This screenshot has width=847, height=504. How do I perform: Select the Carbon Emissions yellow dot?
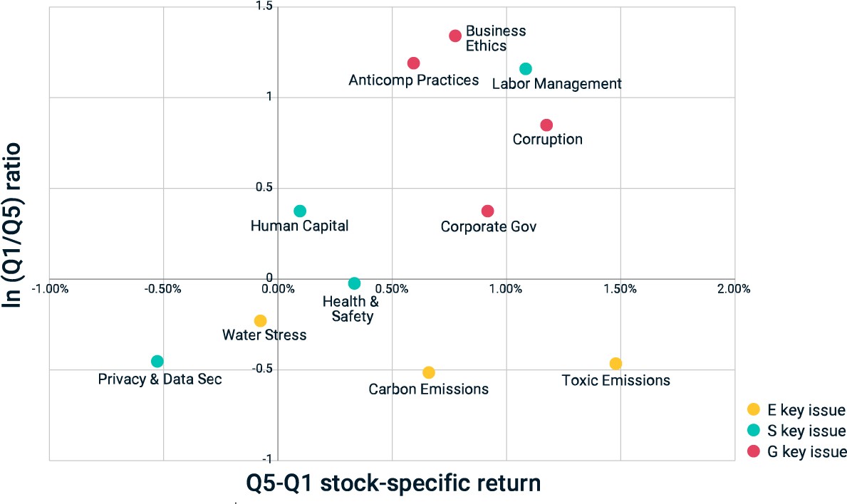429,372
